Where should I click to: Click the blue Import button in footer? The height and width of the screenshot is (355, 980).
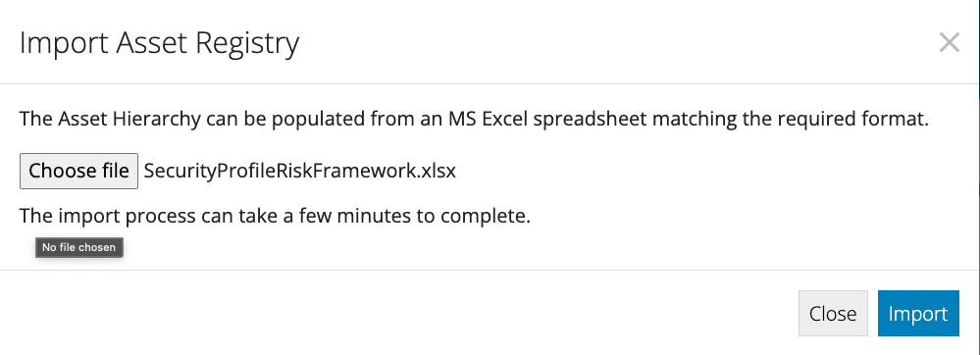click(x=918, y=313)
